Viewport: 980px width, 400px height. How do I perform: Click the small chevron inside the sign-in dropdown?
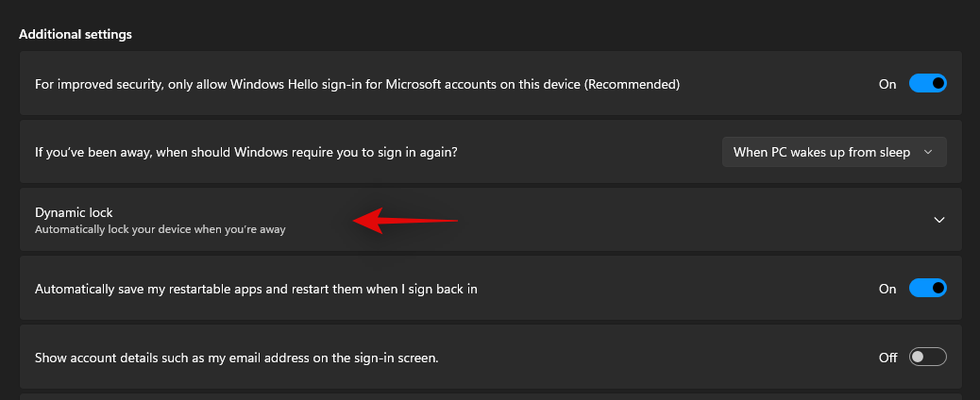(928, 152)
